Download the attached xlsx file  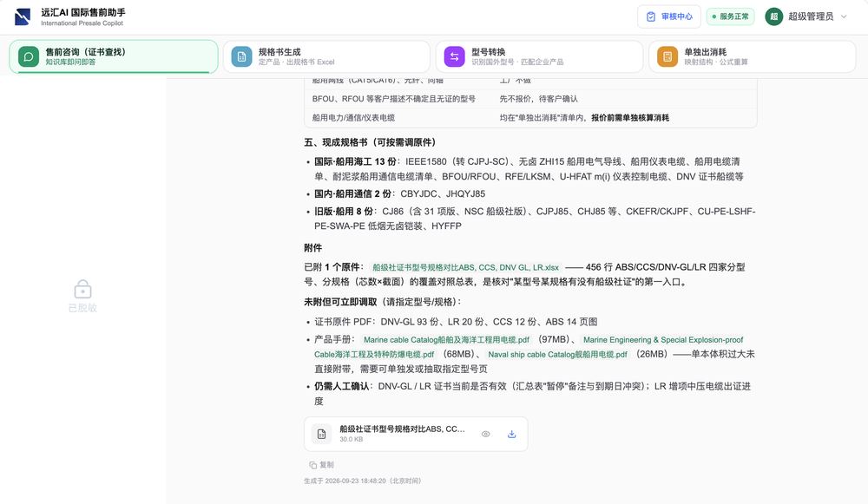tap(511, 435)
